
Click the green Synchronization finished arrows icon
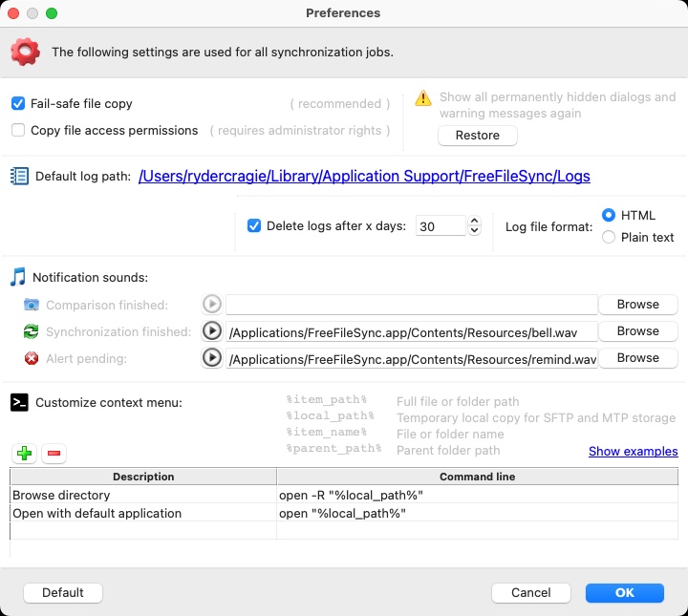pyautogui.click(x=32, y=331)
